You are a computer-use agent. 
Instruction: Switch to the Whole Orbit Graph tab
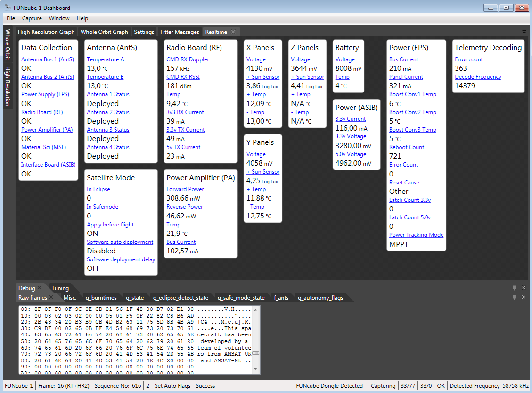point(104,32)
